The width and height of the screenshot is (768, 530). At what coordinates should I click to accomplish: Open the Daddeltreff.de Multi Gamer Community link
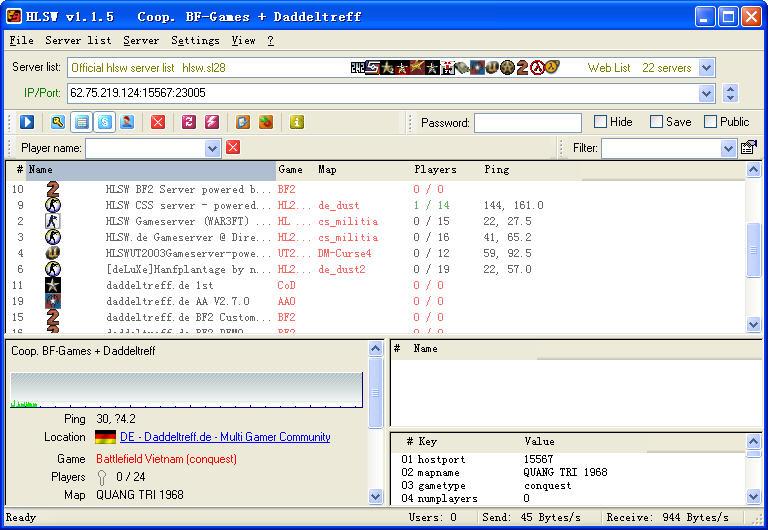click(x=225, y=437)
